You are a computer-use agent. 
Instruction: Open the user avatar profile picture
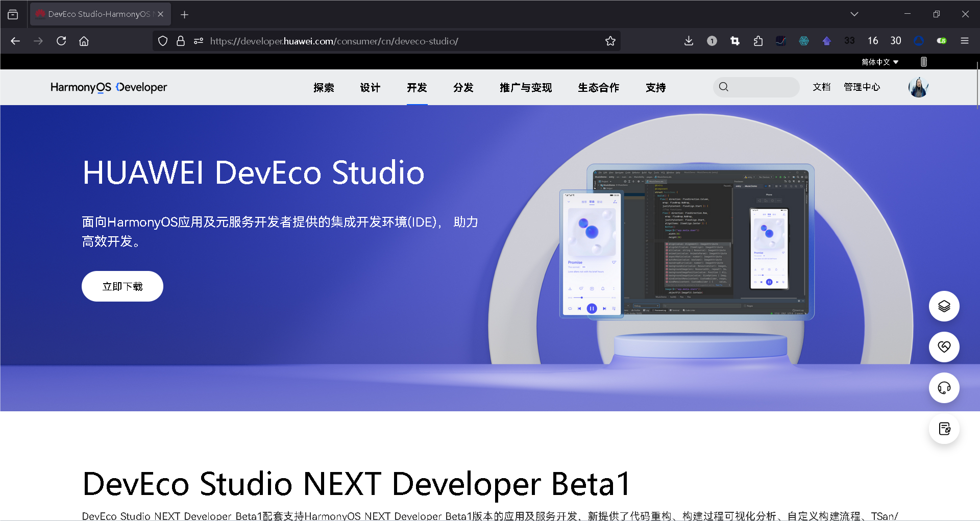(x=918, y=87)
